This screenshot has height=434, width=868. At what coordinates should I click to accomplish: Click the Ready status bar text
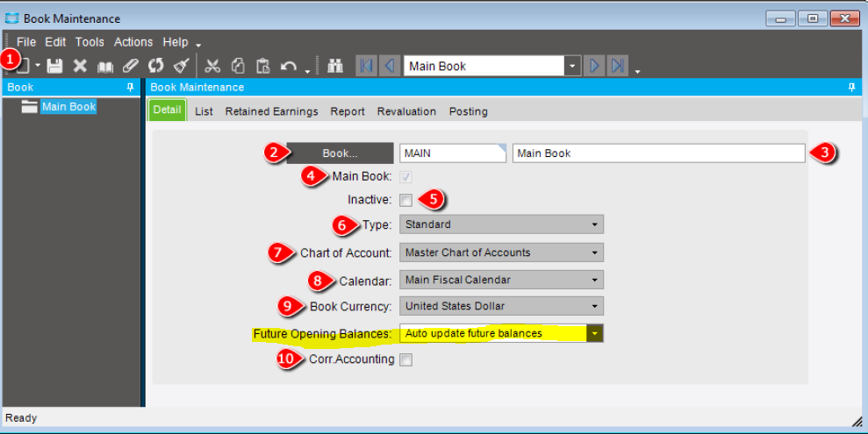coord(21,418)
